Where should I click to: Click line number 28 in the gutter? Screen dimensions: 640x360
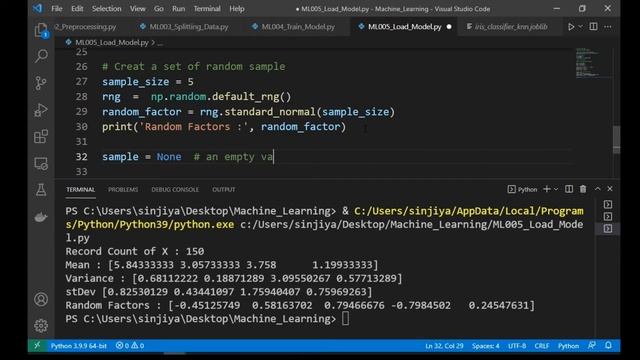(x=82, y=97)
